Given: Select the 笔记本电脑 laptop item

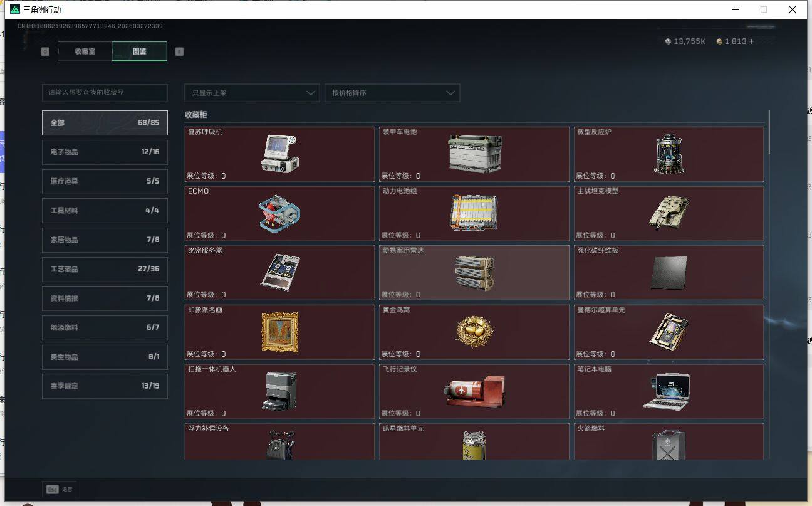Looking at the screenshot, I should tap(669, 392).
